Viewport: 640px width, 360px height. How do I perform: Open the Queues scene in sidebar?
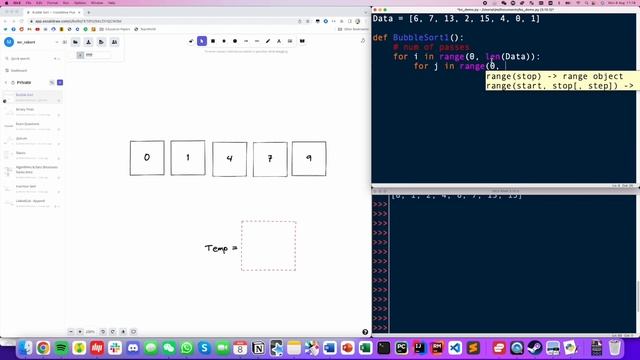pyautogui.click(x=33, y=141)
